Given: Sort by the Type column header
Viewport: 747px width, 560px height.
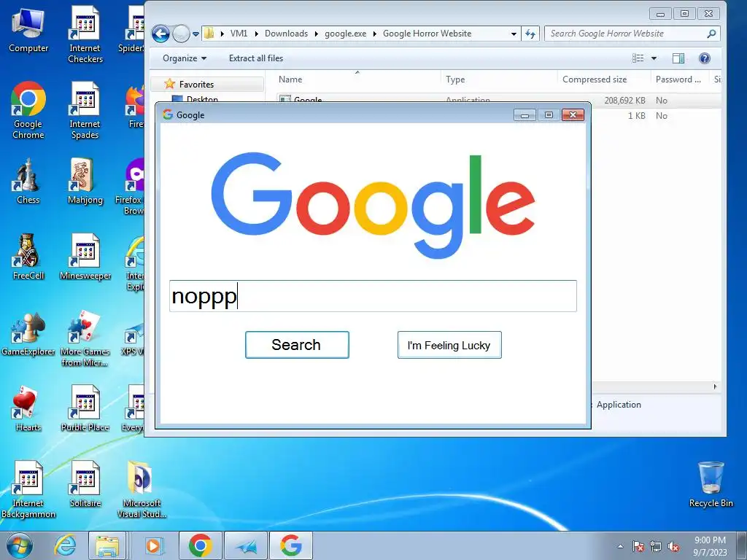Looking at the screenshot, I should pos(499,79).
